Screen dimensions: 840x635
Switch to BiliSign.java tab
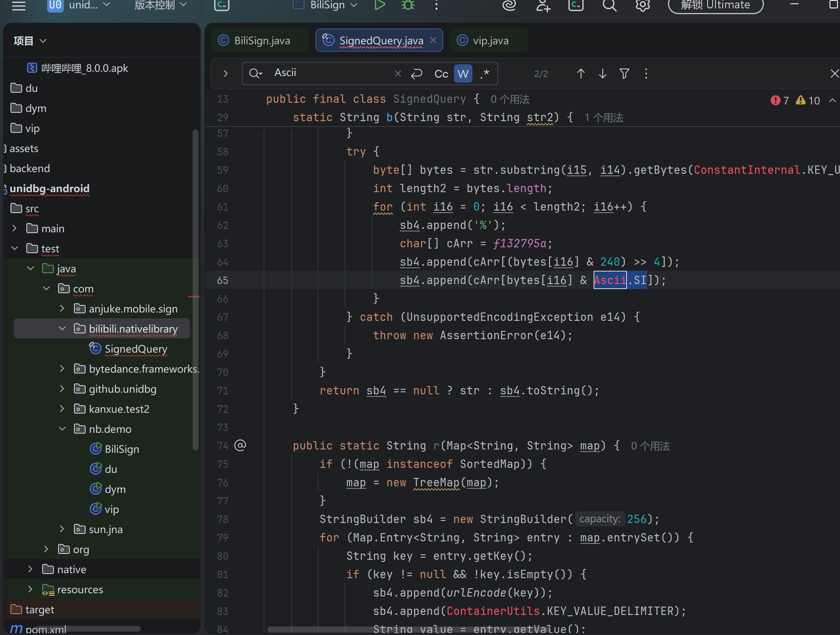click(259, 41)
